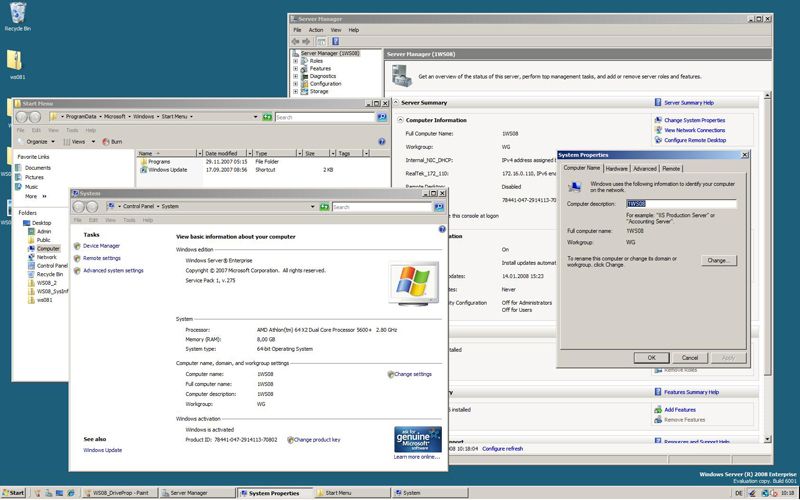The height and width of the screenshot is (500, 800).
Task: Open address bar dropdown in System window
Action: 313,207
